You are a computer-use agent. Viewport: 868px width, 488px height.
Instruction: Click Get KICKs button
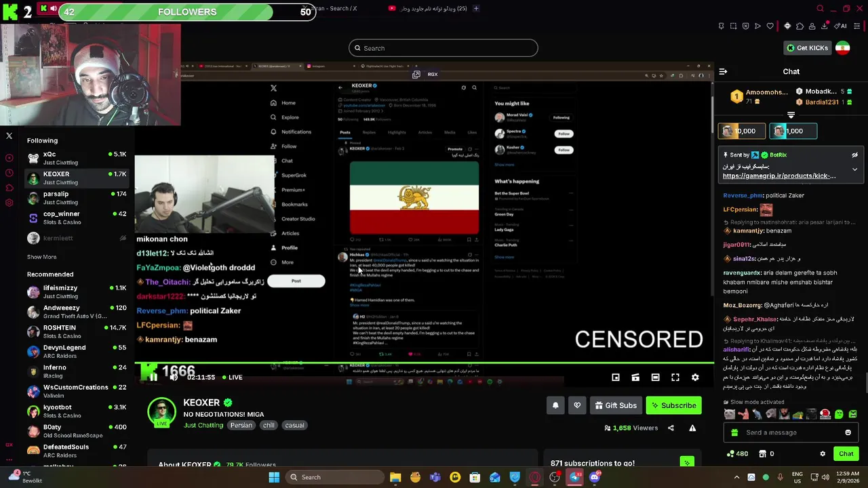click(x=807, y=48)
